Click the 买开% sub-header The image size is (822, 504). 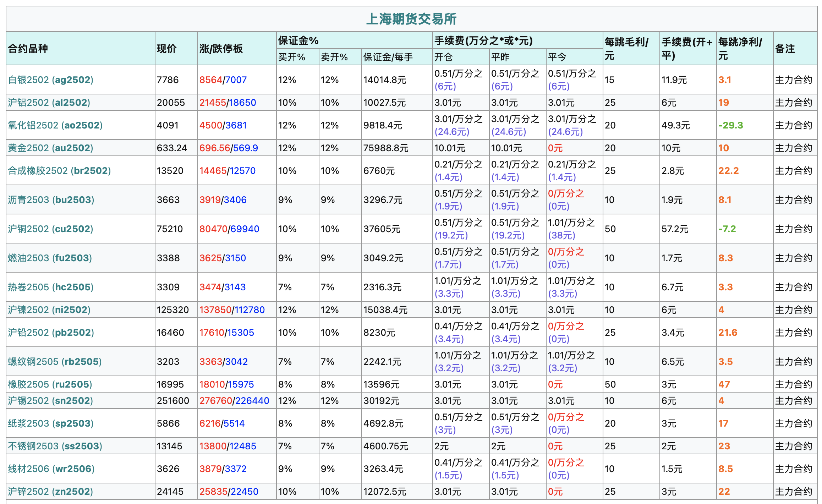(x=292, y=57)
